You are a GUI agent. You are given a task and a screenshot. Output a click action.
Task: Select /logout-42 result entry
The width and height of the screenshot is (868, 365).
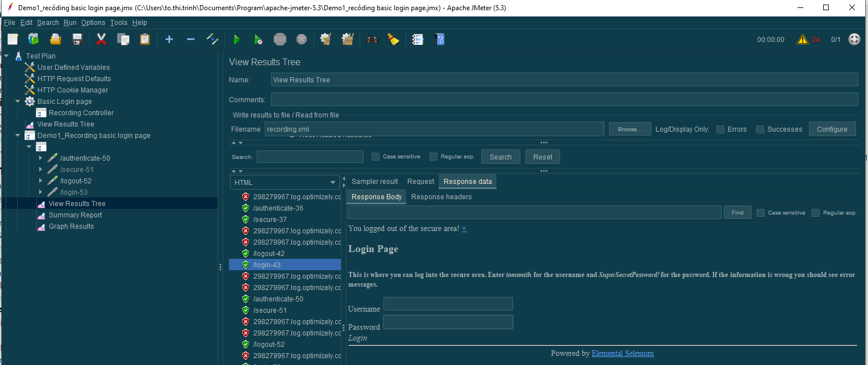click(x=269, y=254)
